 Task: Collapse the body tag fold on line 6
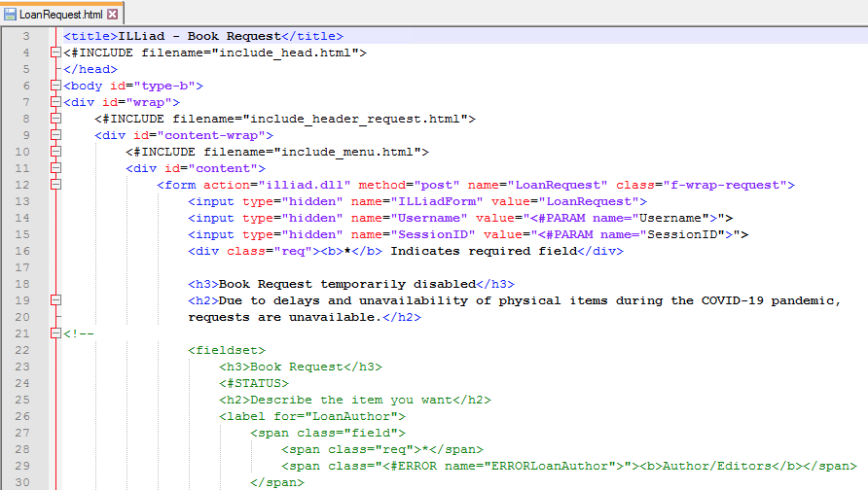tap(55, 86)
